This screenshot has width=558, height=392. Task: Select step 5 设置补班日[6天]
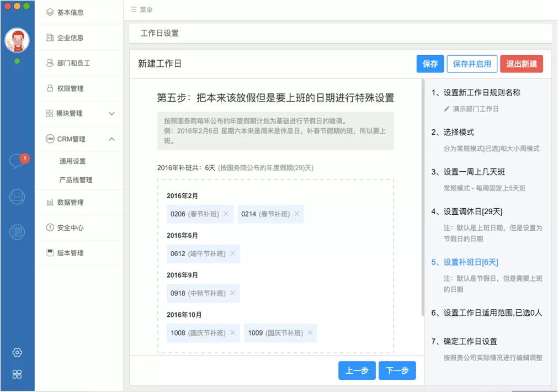pyautogui.click(x=465, y=262)
